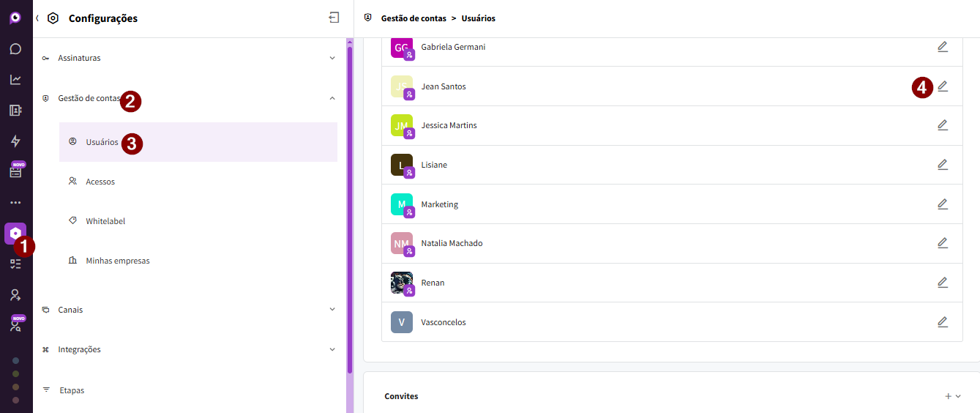
Task: Select Whitelabel in the settings menu
Action: tap(105, 221)
